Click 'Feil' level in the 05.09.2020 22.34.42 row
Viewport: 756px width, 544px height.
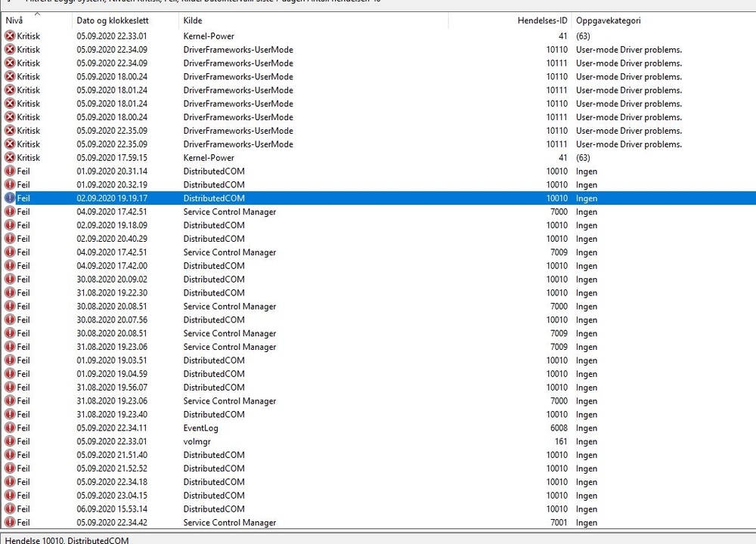click(23, 522)
